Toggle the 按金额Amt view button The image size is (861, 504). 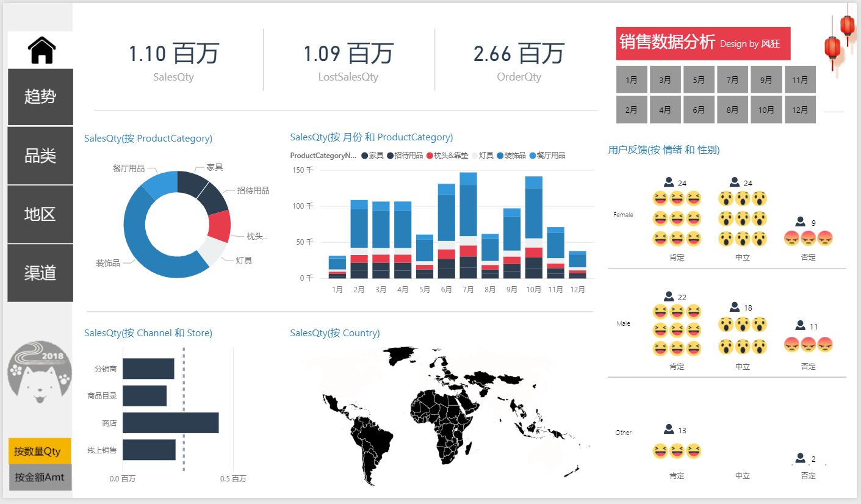tap(40, 477)
